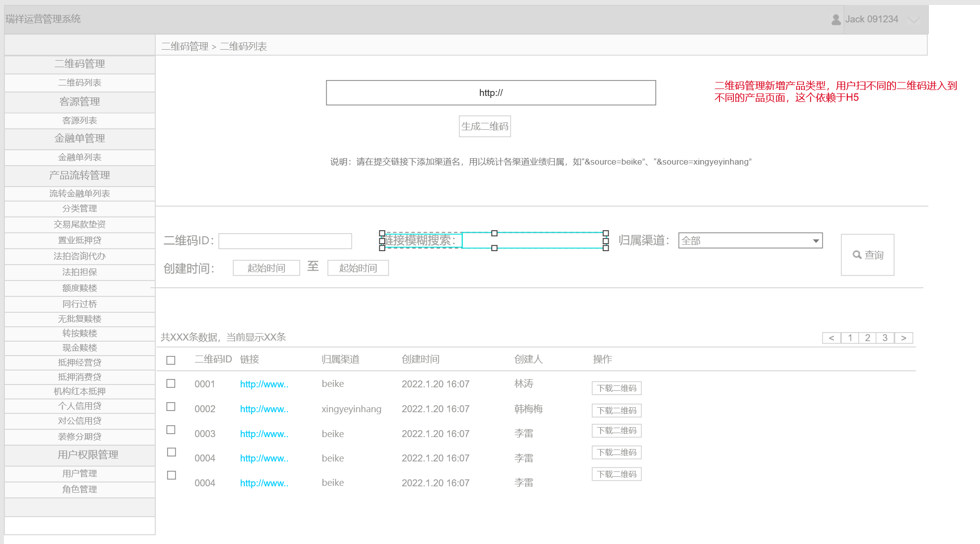Open the http://www.. link in row 0003
This screenshot has height=544, width=980.
click(264, 434)
